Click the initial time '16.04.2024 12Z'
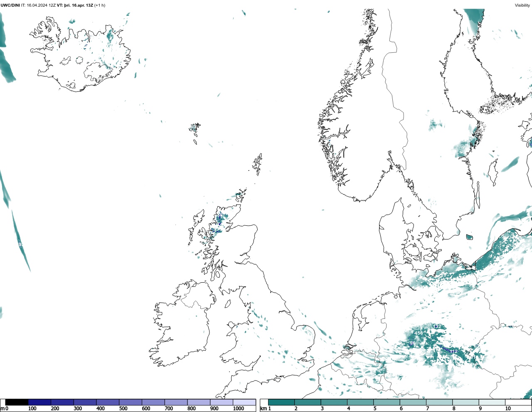The width and height of the screenshot is (532, 412). click(x=41, y=5)
